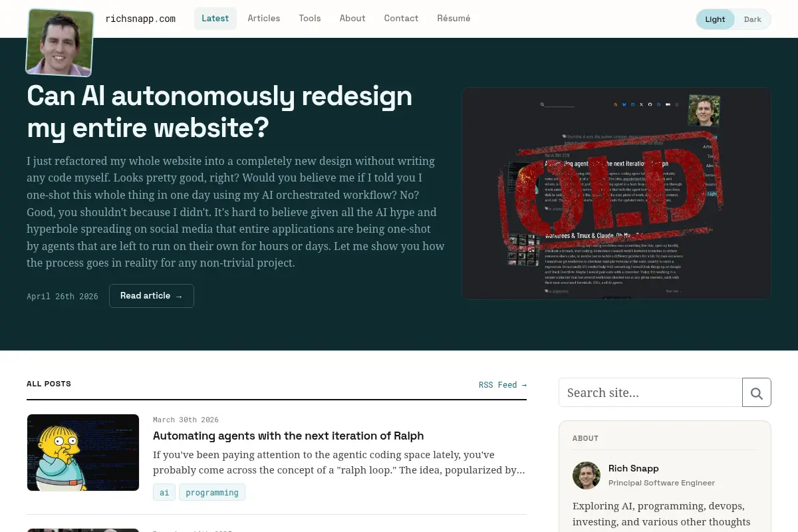Focus the Search site input field
Image resolution: width=798 pixels, height=532 pixels.
(x=650, y=392)
